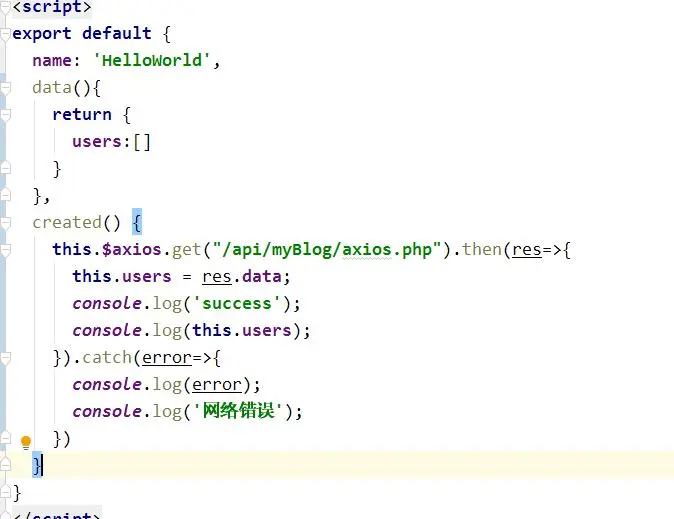Fold the return block gutter marker
The height and width of the screenshot is (519, 674).
[5, 115]
